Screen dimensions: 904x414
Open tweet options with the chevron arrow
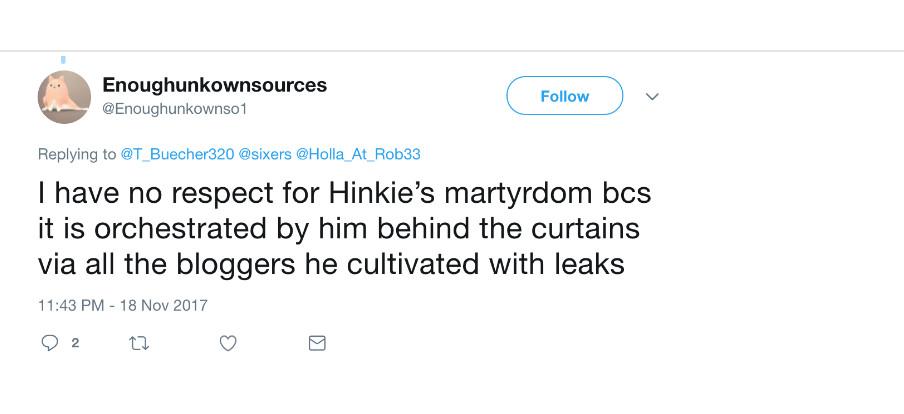[x=652, y=97]
